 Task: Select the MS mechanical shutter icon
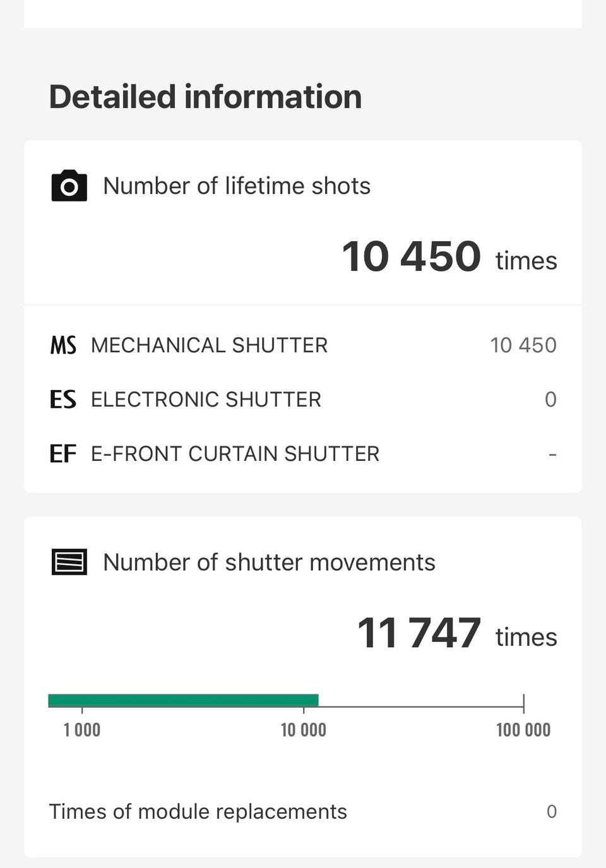tap(63, 345)
